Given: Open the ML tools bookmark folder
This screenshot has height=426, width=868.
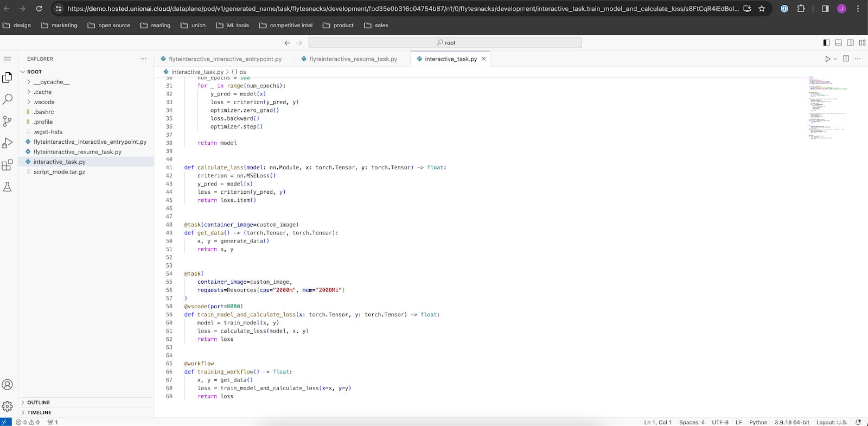Looking at the screenshot, I should 232,26.
